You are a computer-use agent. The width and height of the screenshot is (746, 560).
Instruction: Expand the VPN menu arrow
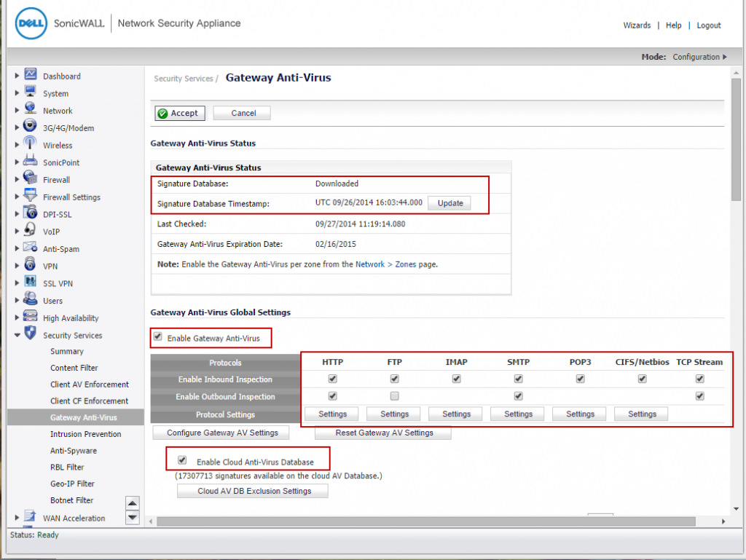click(x=17, y=265)
